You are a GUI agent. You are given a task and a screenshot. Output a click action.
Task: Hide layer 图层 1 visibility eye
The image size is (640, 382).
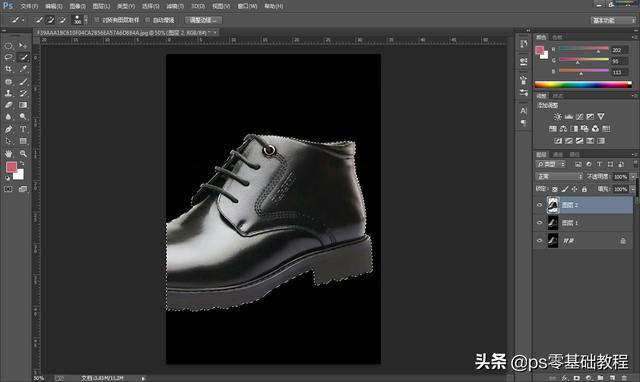pos(540,223)
